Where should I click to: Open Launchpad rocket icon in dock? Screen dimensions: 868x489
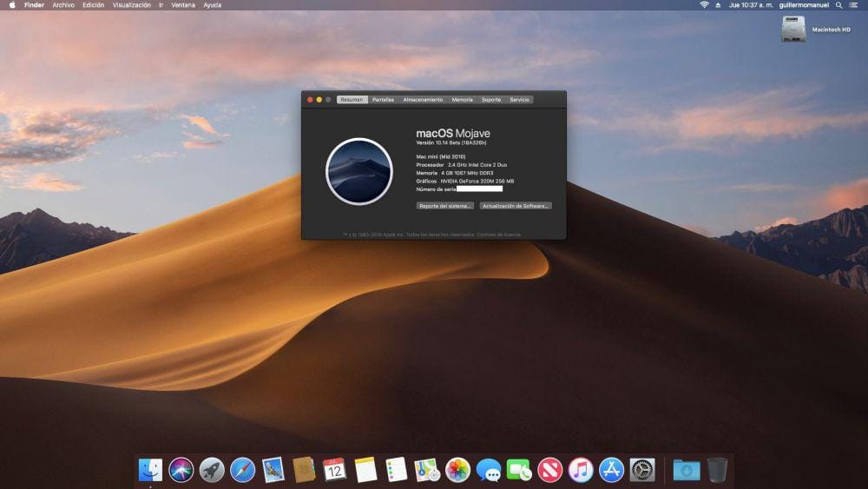pyautogui.click(x=212, y=470)
